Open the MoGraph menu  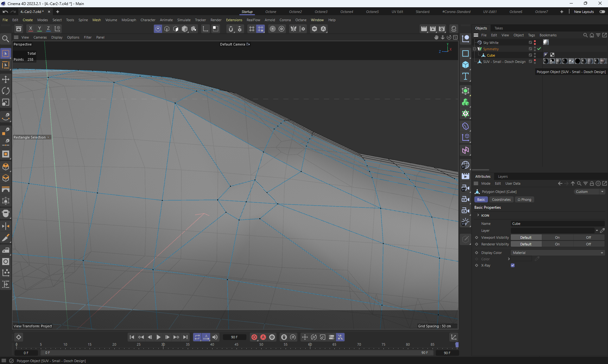(129, 20)
